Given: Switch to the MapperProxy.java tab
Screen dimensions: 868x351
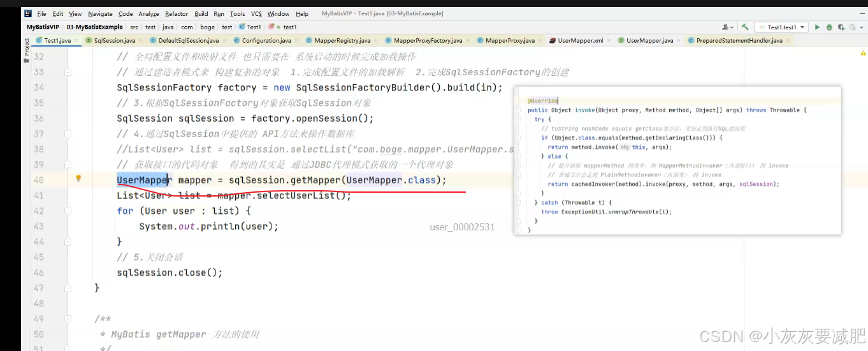Looking at the screenshot, I should [x=510, y=41].
